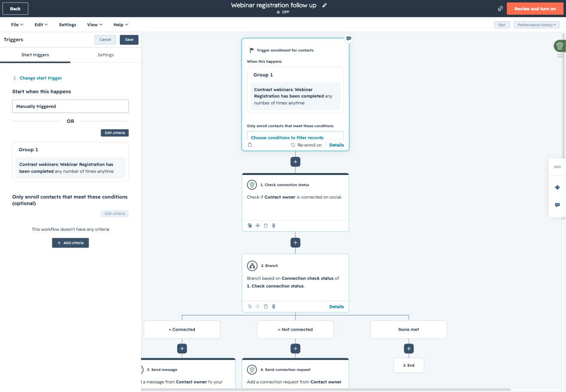Open comment bubble on trigger card
566x392 pixels.
pos(349,38)
